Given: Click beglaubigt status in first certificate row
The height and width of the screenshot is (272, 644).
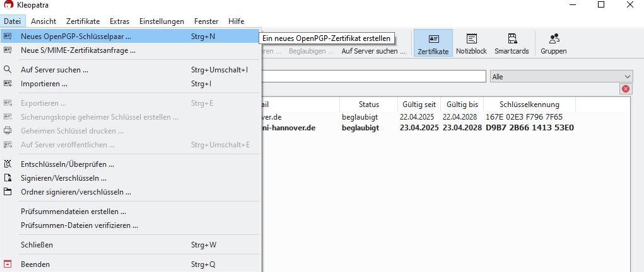Looking at the screenshot, I should tap(360, 117).
